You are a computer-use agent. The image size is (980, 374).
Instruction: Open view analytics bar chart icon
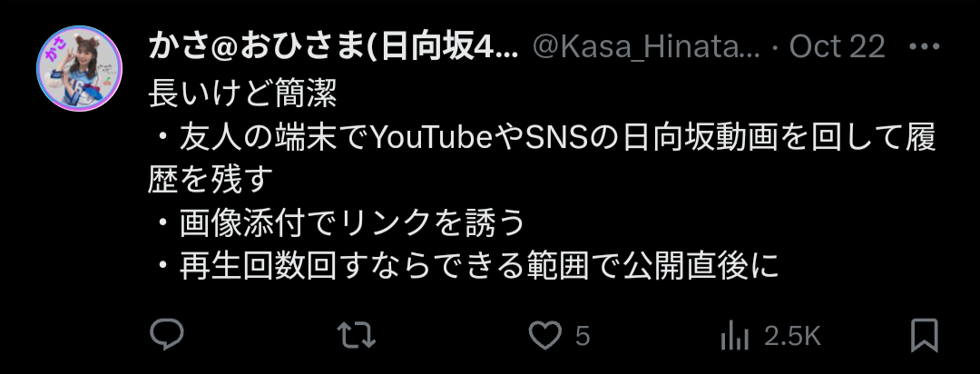tap(734, 335)
